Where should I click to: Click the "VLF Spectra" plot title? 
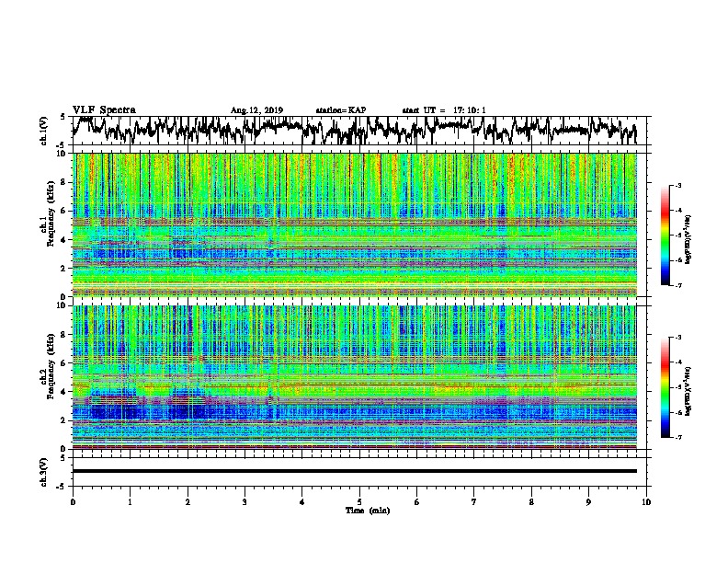pyautogui.click(x=104, y=109)
